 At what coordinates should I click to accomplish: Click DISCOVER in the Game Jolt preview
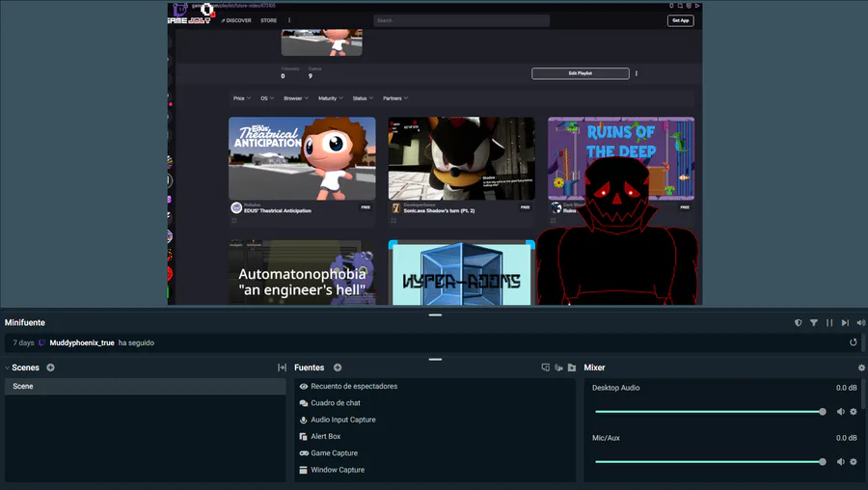coord(236,20)
